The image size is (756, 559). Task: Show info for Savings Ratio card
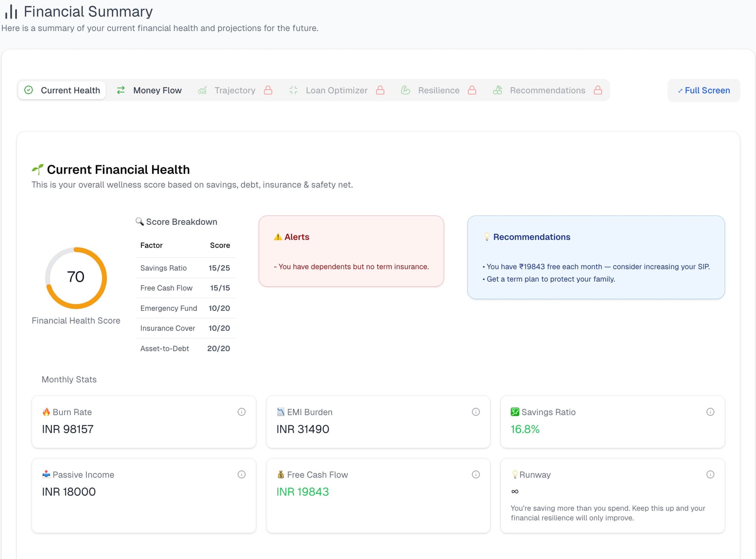pyautogui.click(x=710, y=412)
